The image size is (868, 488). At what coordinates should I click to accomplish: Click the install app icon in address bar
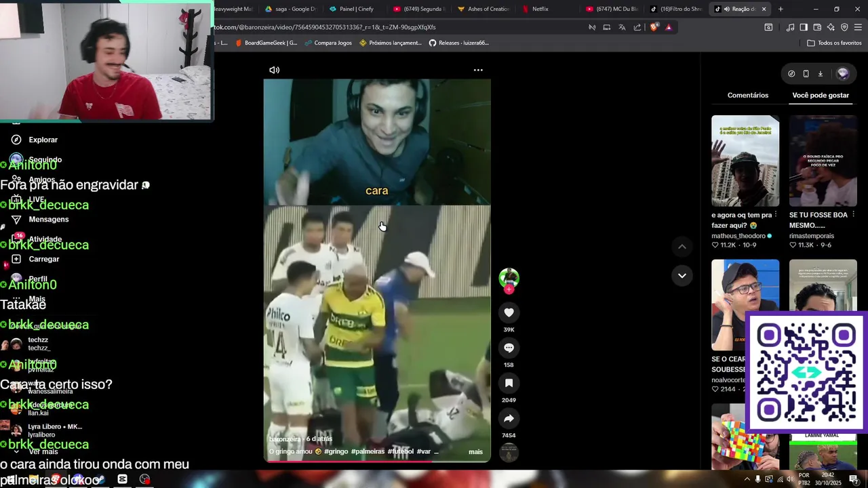point(607,27)
